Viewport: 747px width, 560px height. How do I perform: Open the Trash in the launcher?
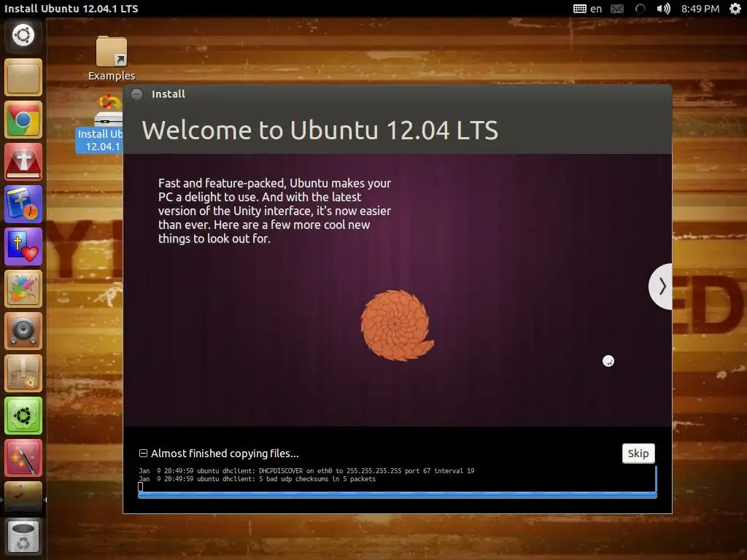[23, 536]
